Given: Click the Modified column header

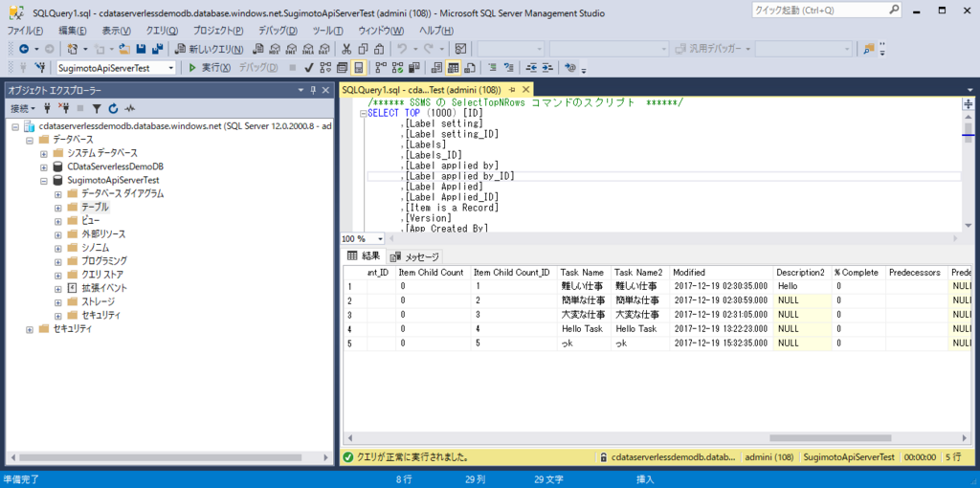Looking at the screenshot, I should [722, 273].
